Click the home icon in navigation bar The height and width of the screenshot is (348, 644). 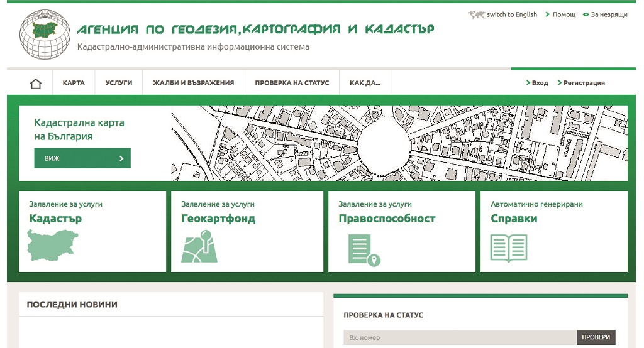point(36,84)
